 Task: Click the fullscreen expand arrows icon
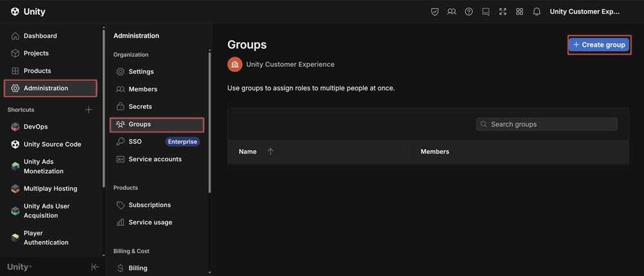coord(503,12)
